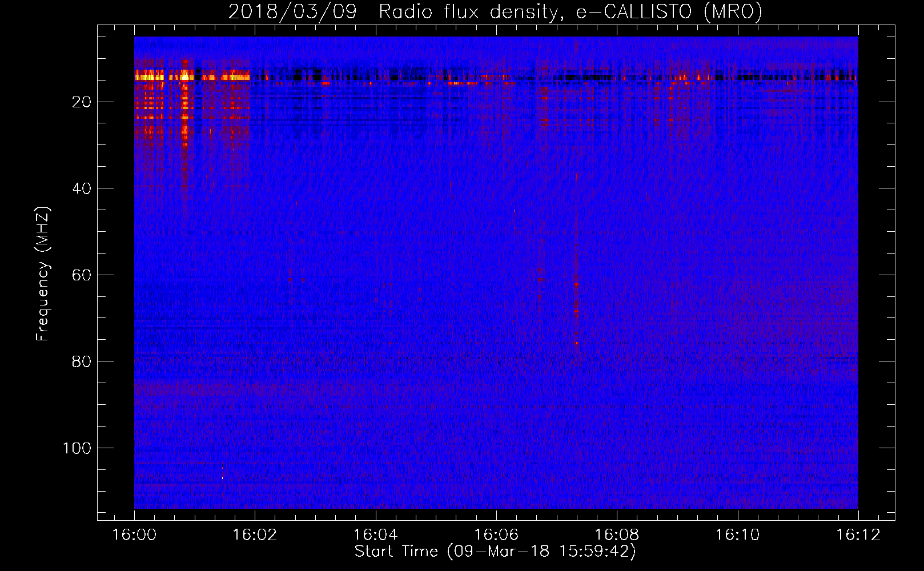
Task: Click the 100 MHz frequency tick label
Action: [77, 448]
